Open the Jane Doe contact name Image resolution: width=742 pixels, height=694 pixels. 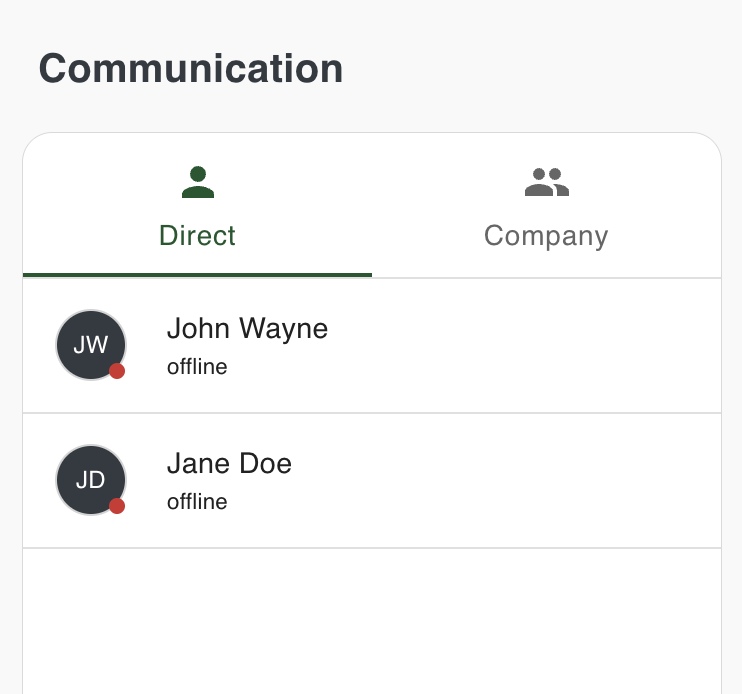[x=229, y=464]
